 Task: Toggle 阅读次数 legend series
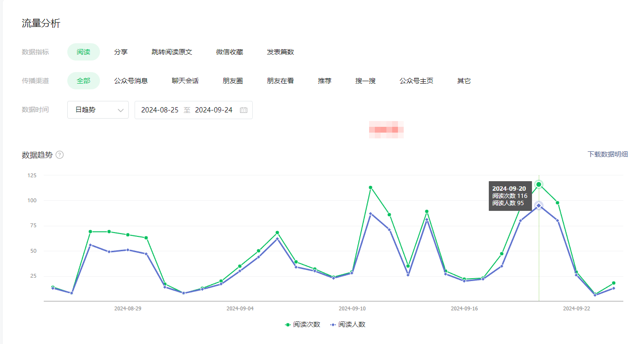[303, 325]
